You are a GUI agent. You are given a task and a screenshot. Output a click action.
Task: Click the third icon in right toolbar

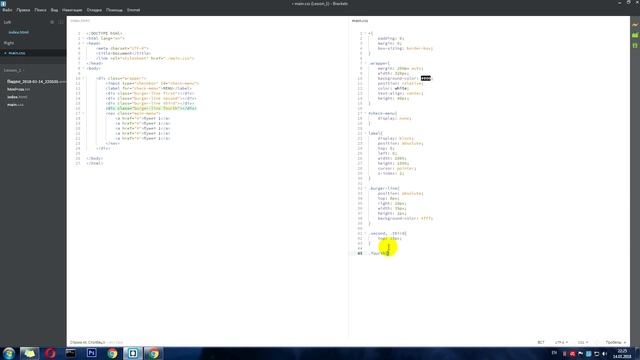click(x=635, y=45)
